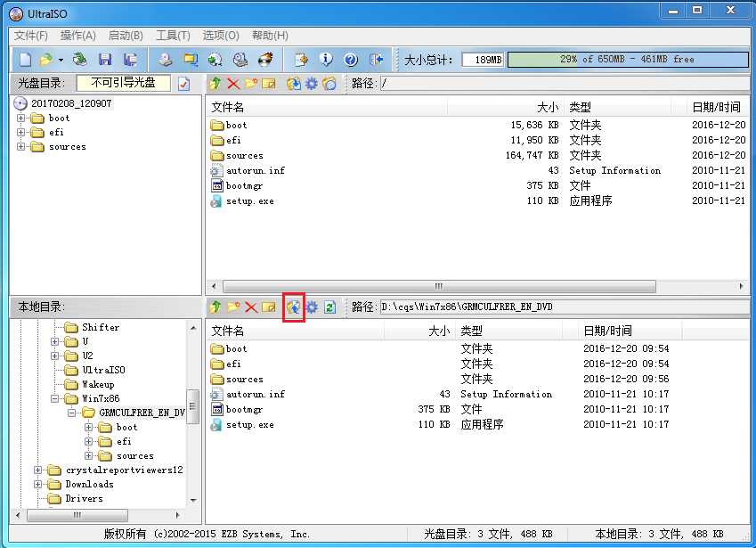Expand efi folder in disc directory tree

click(x=20, y=132)
